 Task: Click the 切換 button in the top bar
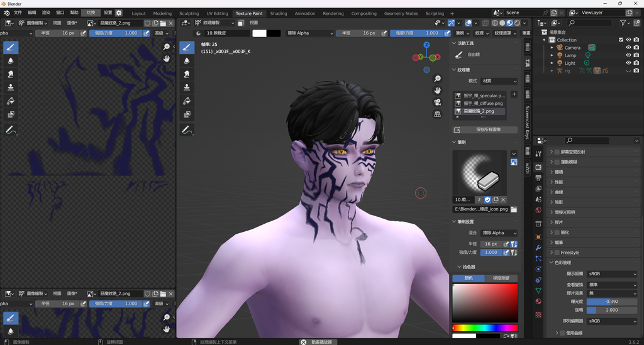tap(91, 13)
